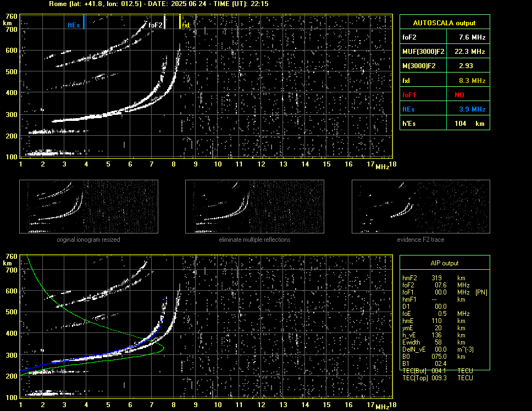Click the ionogram title with date and time
532x411 pixels.
(158, 4)
